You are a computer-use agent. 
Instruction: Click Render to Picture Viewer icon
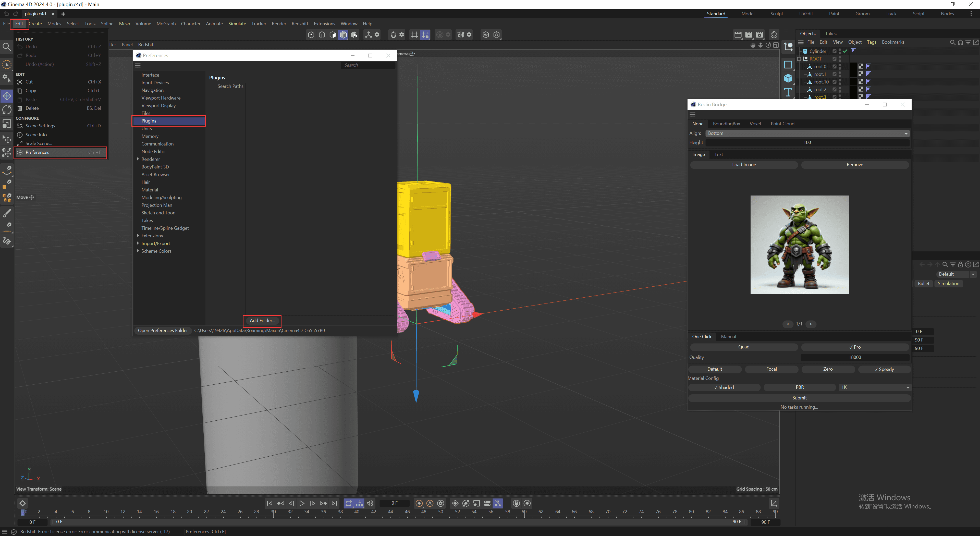[x=749, y=35]
